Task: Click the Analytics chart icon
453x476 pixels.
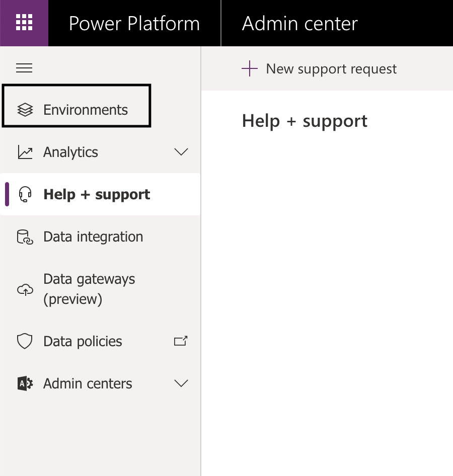Action: (25, 152)
